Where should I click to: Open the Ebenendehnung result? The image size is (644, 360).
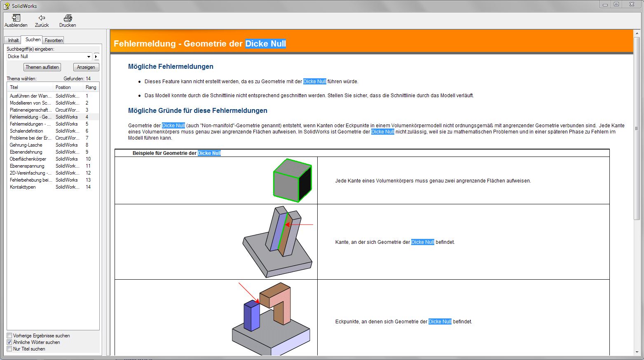(x=53, y=152)
